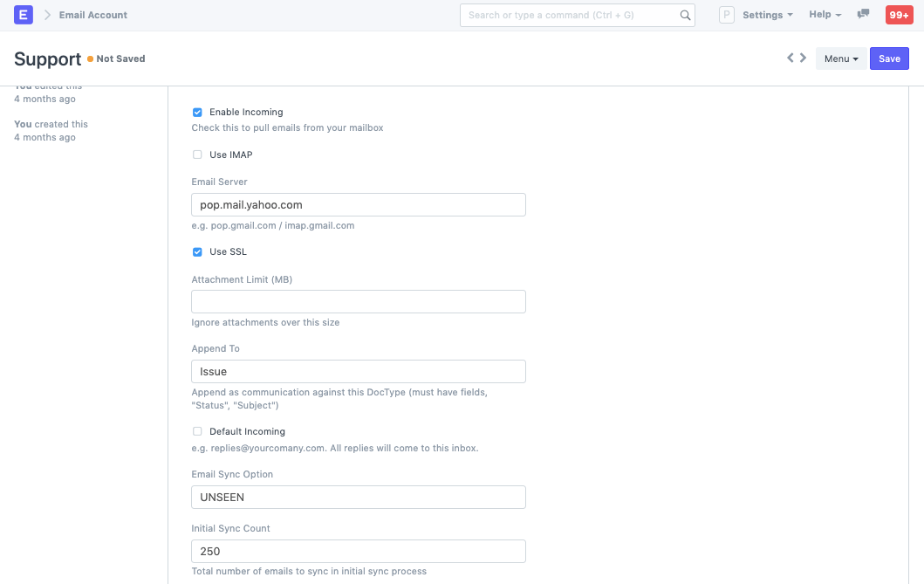Viewport: 924px width, 584px height.
Task: Uncheck the Enable Incoming checkbox
Action: click(x=197, y=112)
